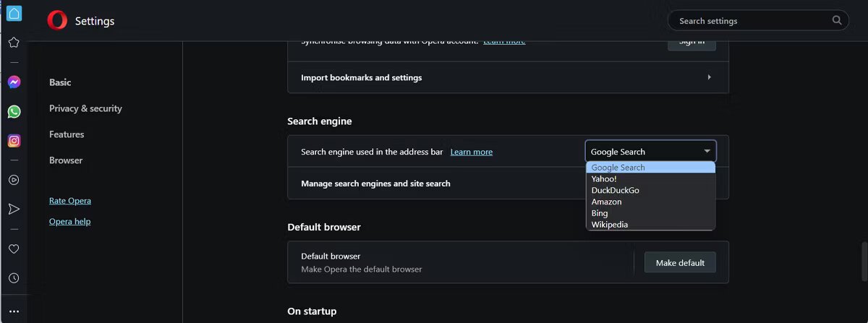Click the Make default button

[x=680, y=262]
